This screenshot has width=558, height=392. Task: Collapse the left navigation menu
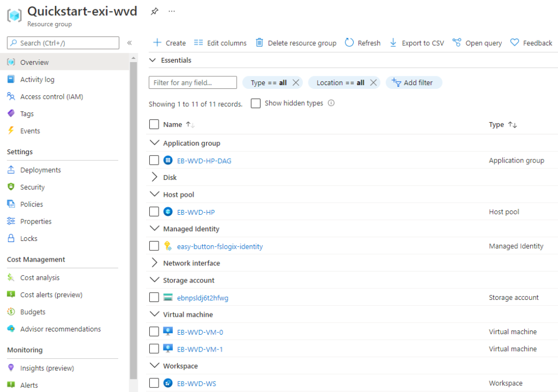coord(130,43)
